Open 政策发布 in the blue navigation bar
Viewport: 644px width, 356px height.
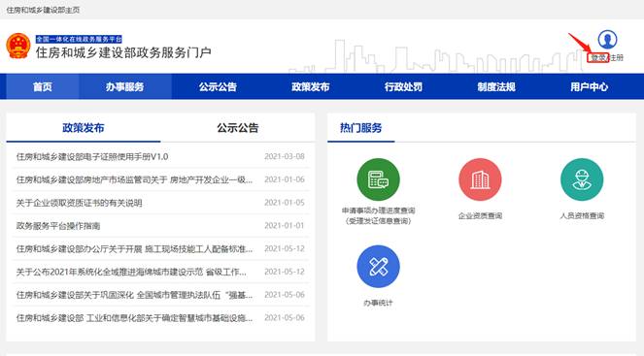coord(311,86)
